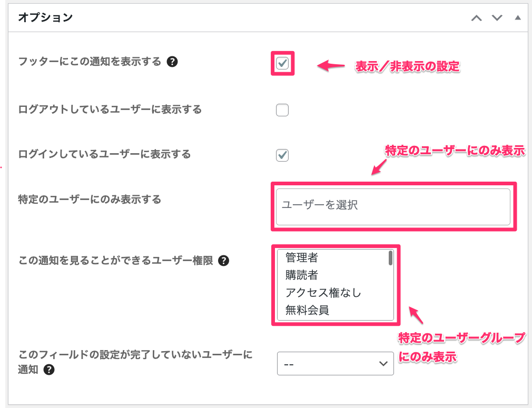Select 購読者 in the user role list

302,275
